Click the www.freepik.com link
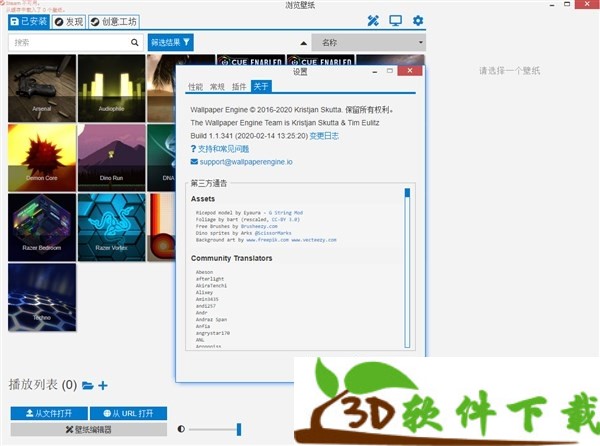Screen dimensions: 600x446 pos(267,240)
